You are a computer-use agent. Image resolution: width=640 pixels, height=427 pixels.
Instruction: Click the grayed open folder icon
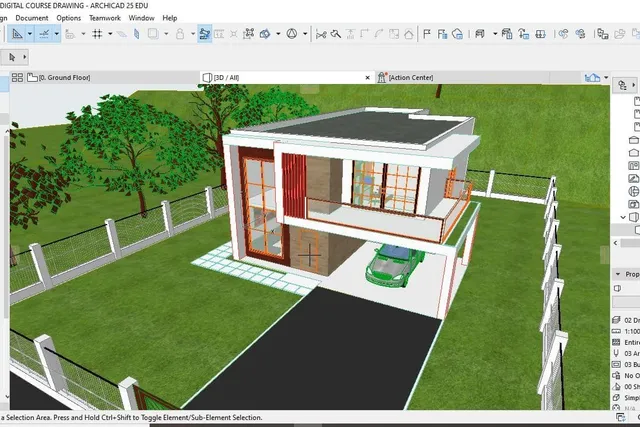point(620,34)
